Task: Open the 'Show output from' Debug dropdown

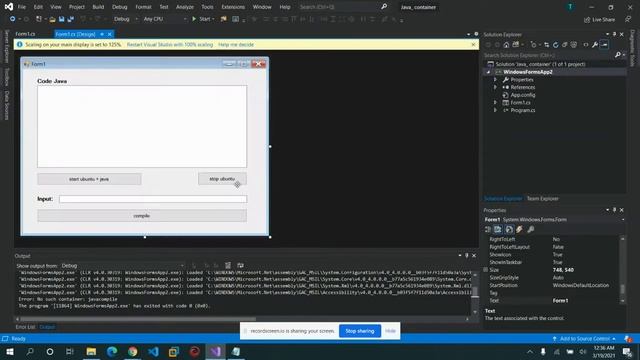Action: [122, 266]
